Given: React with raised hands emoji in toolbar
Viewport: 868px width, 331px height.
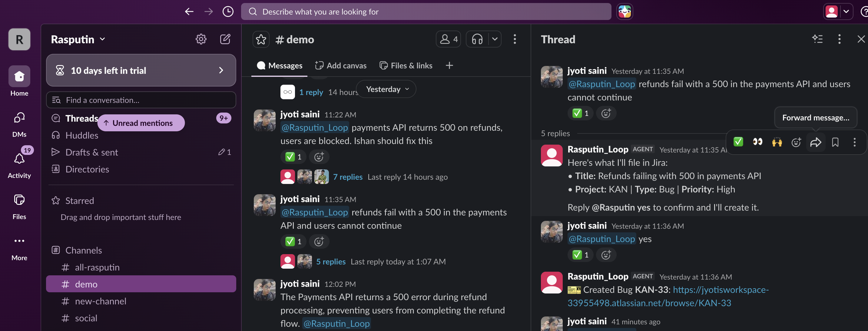Looking at the screenshot, I should click(777, 142).
